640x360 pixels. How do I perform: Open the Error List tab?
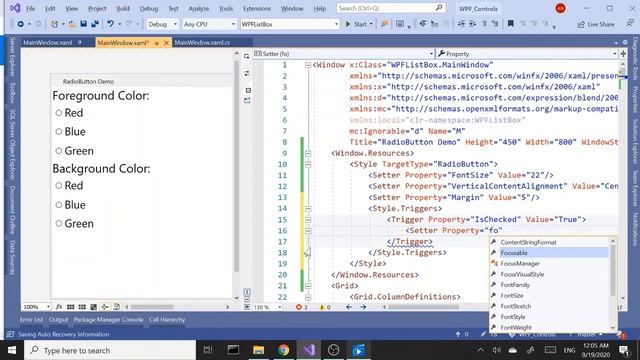click(31, 320)
